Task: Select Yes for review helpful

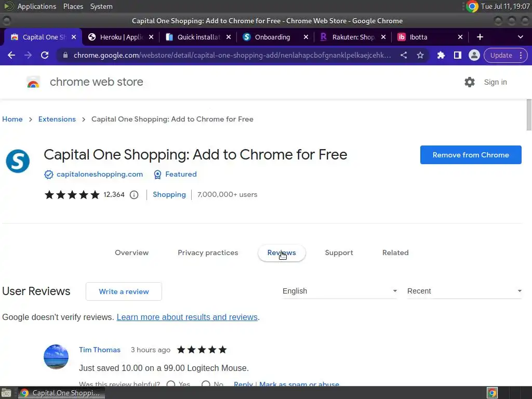Action: pyautogui.click(x=171, y=384)
